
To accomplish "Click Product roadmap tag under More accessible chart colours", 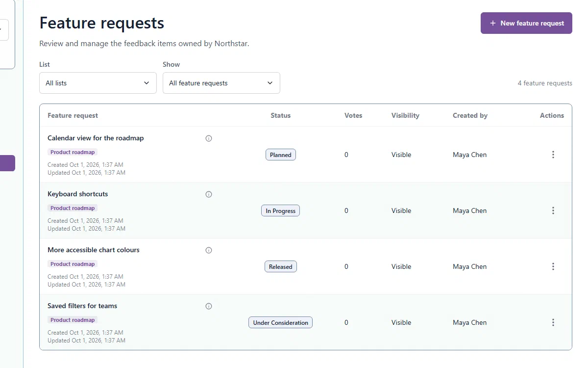I will coord(73,264).
